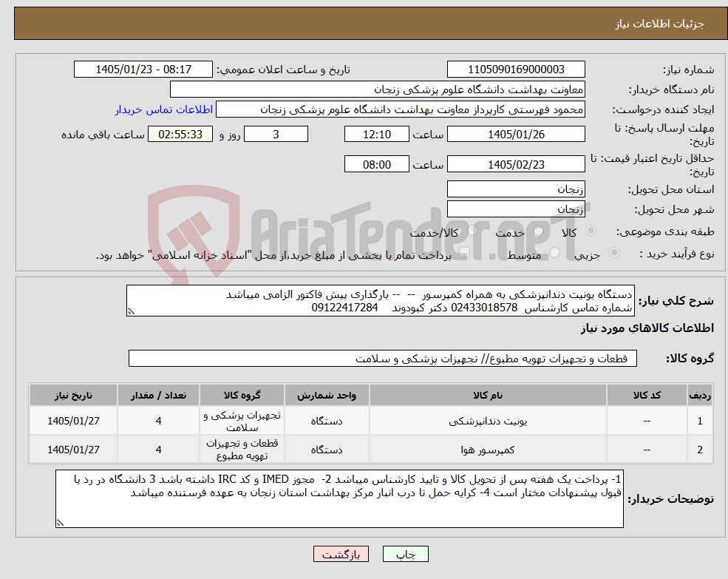The width and height of the screenshot is (728, 579).
Task: Click the یونیت دندانپزشکی item name cell
Action: [488, 421]
